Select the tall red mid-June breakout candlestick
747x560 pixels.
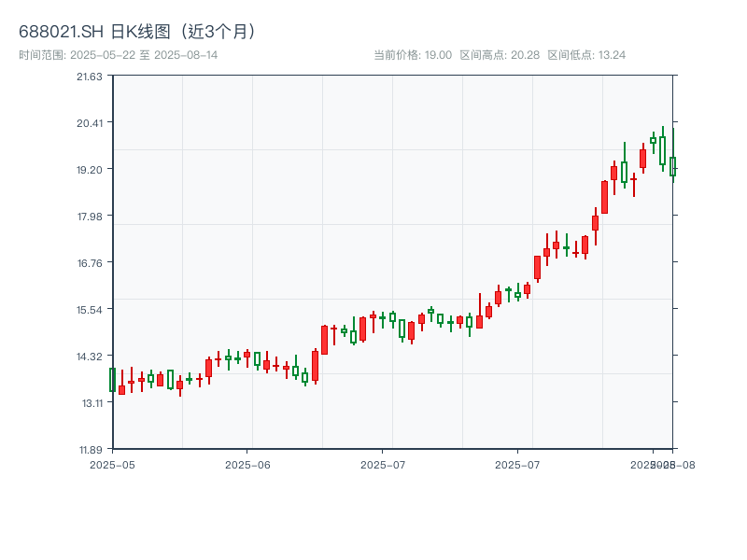point(324,340)
